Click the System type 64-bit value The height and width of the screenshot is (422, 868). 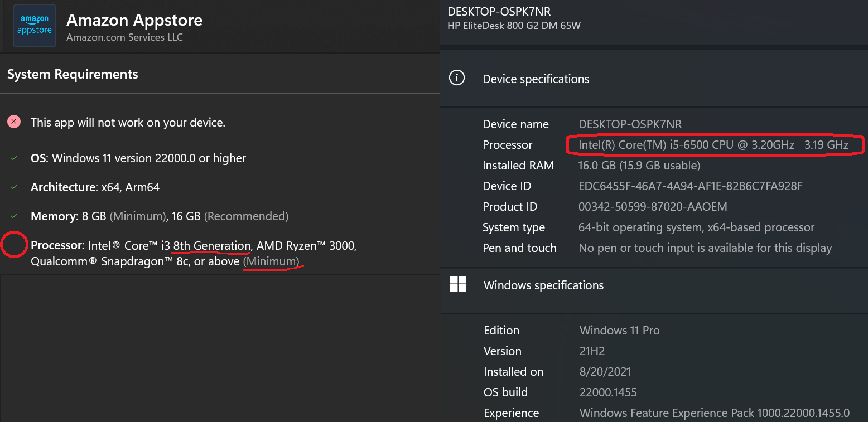tap(697, 227)
